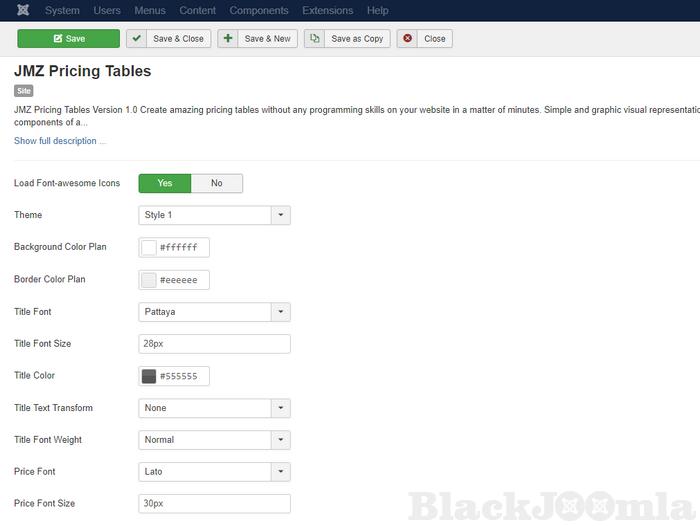
Task: Click the Title Font Size field
Action: click(x=214, y=344)
